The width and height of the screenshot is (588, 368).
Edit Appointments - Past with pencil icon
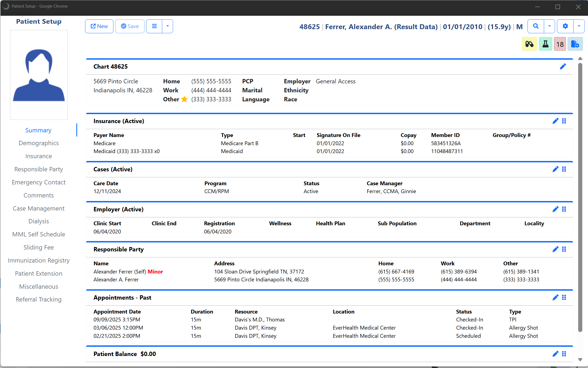[x=555, y=297]
